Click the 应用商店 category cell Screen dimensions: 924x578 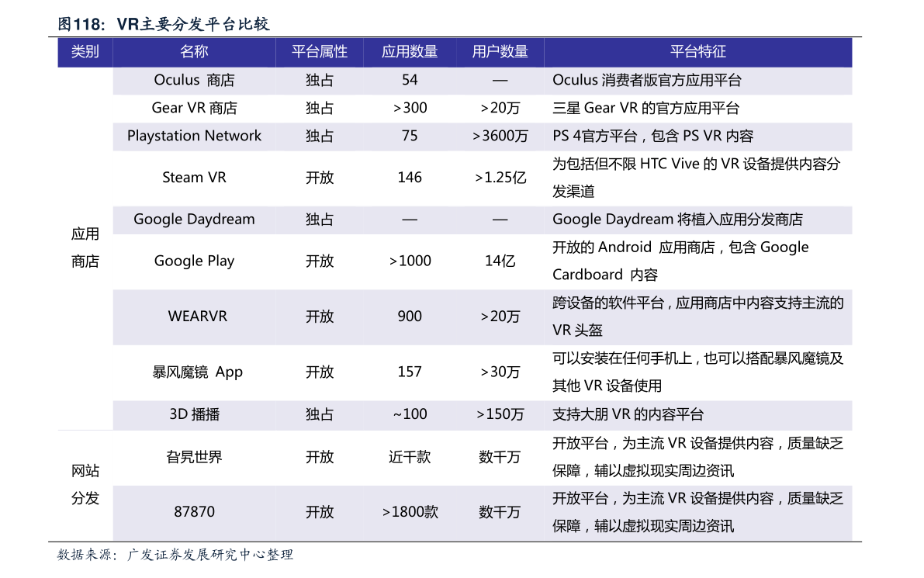tap(85, 247)
